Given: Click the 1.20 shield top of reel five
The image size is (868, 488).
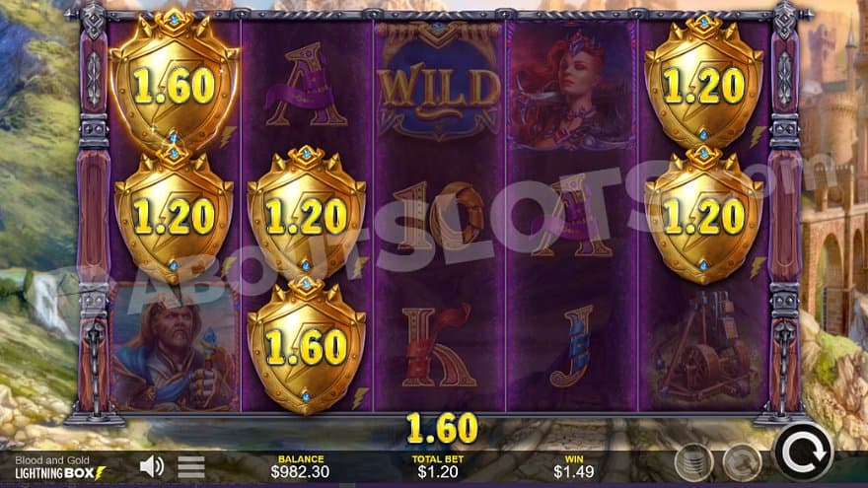Looking at the screenshot, I should [703, 81].
